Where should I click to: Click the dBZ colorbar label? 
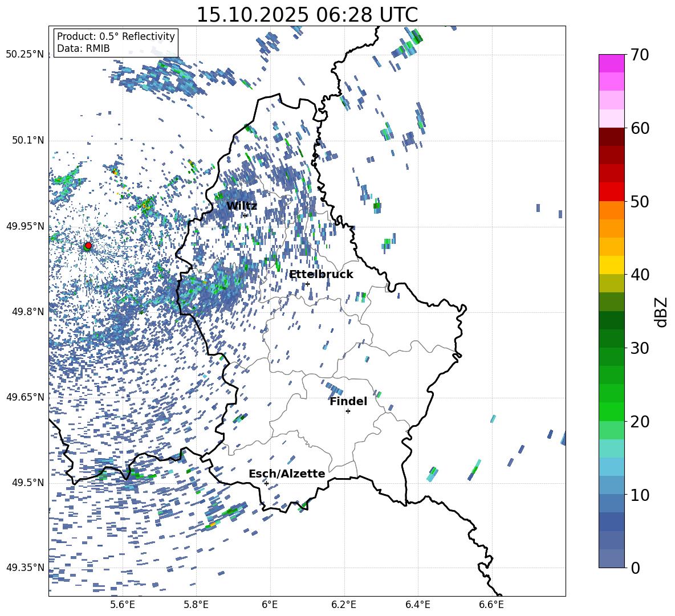662,312
